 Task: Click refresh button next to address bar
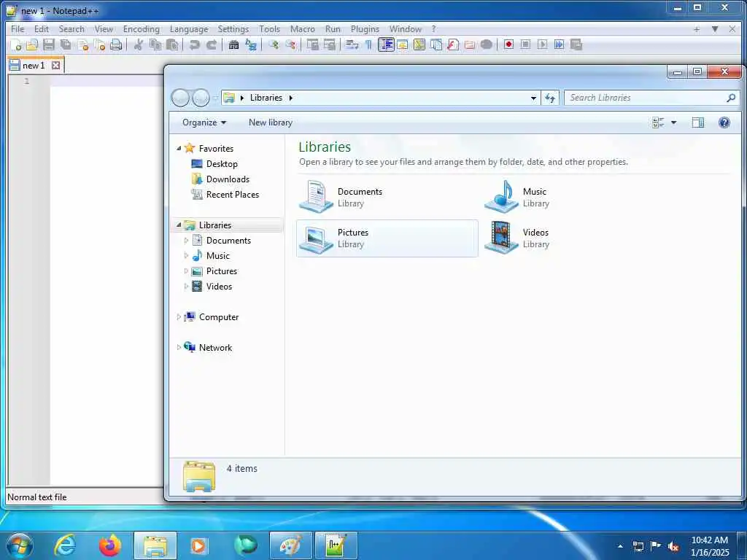click(x=550, y=98)
